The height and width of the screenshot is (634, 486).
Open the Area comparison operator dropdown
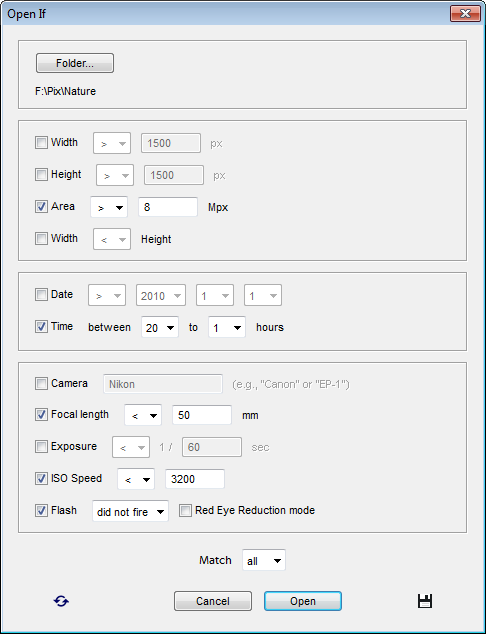(109, 207)
